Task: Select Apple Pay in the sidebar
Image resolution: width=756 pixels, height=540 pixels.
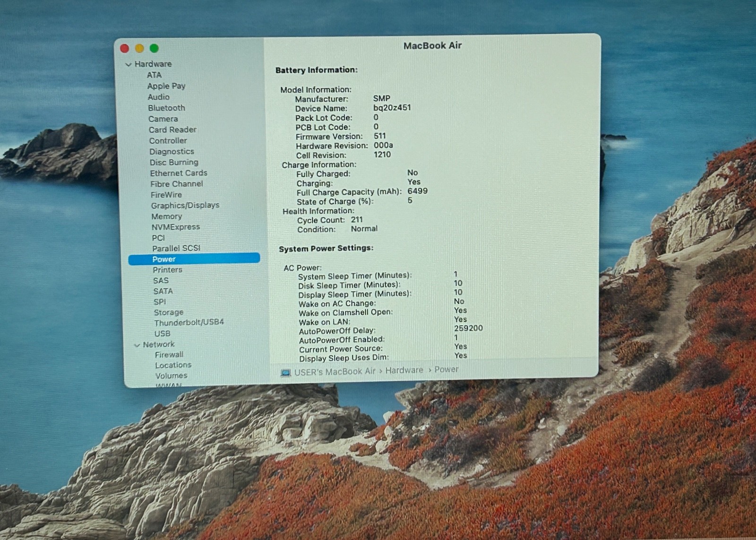Action: pyautogui.click(x=166, y=86)
